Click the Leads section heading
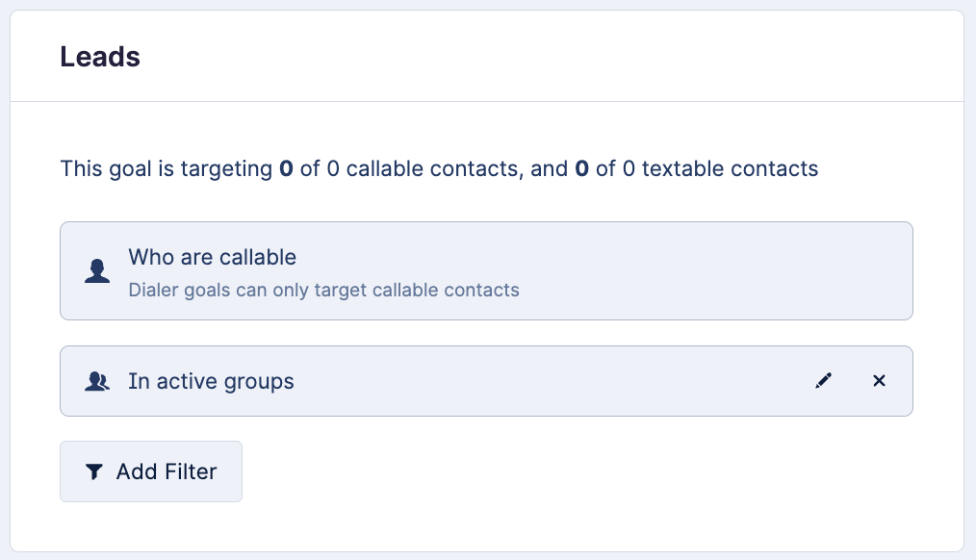This screenshot has width=976, height=560. point(100,57)
